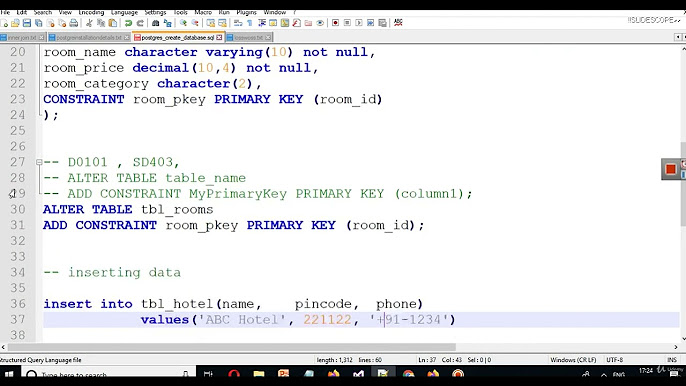Screen dimensions: 686x386
Task: Start macro recording with red record icon
Action: (x=336, y=23)
